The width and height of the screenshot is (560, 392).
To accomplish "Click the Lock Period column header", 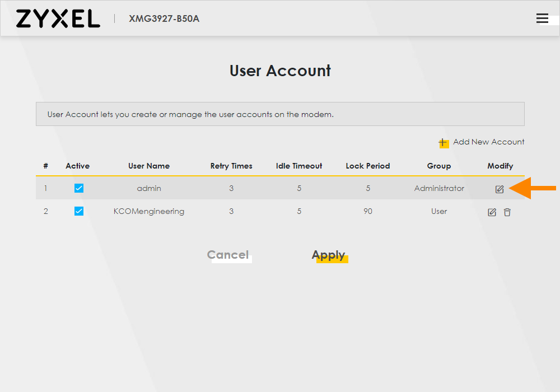I will (368, 166).
